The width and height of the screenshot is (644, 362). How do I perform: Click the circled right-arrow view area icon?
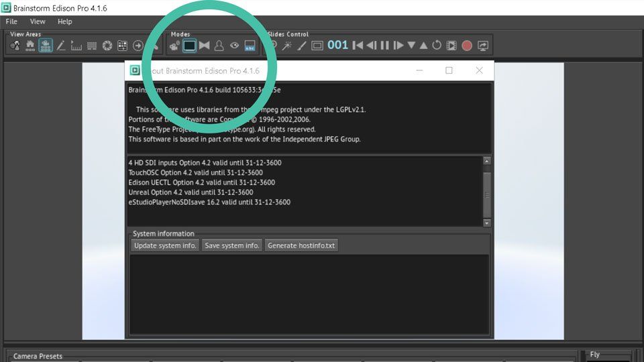tap(138, 46)
